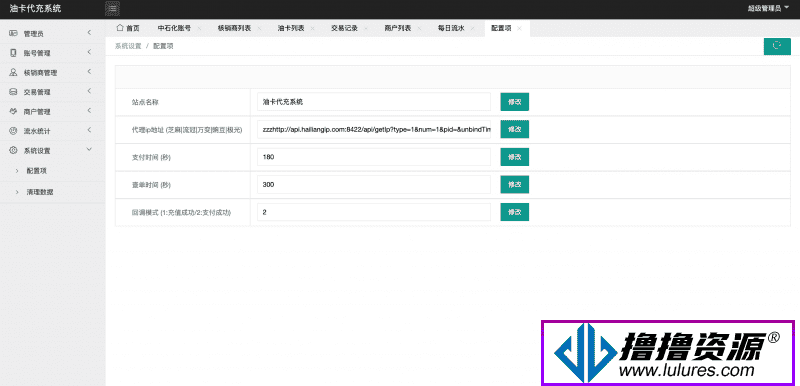Toggle the sidebar collapse icon in header
Viewport: 800px width, 386px height.
tap(113, 9)
